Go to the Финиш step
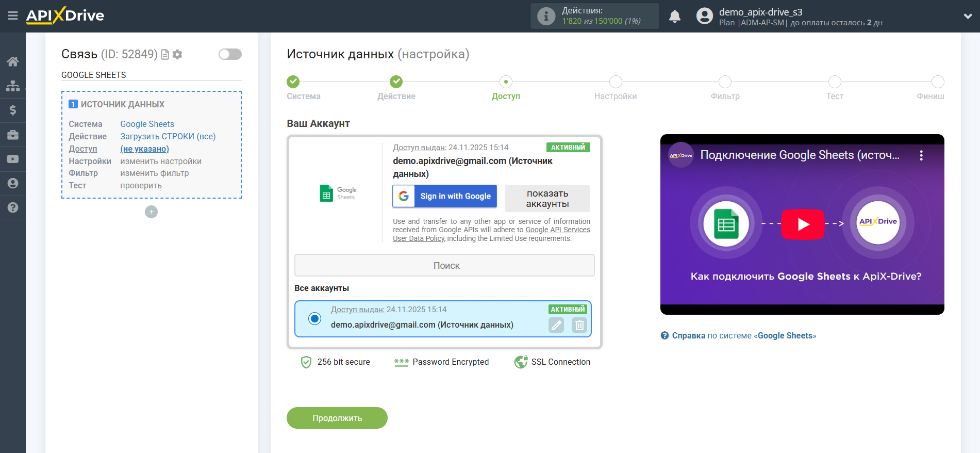The height and width of the screenshot is (453, 980). click(938, 82)
